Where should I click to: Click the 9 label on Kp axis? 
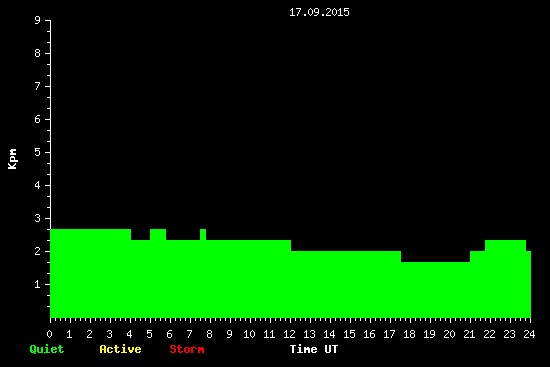tap(38, 20)
